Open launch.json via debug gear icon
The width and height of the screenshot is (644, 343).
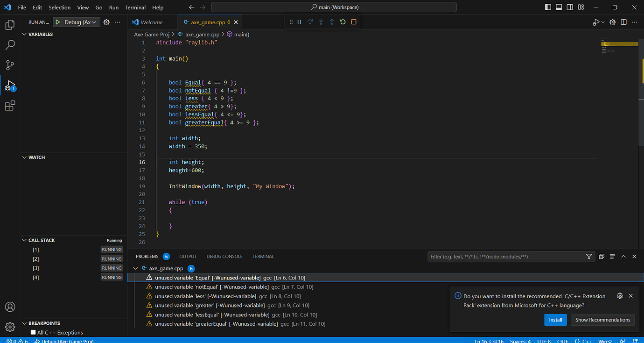click(x=106, y=22)
